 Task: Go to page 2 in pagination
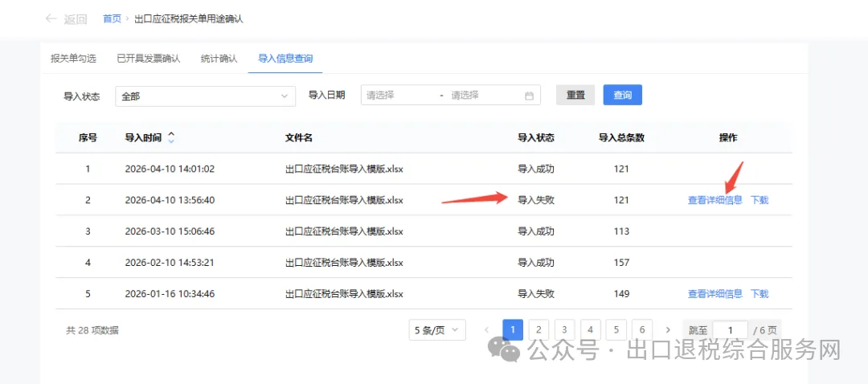tap(538, 330)
